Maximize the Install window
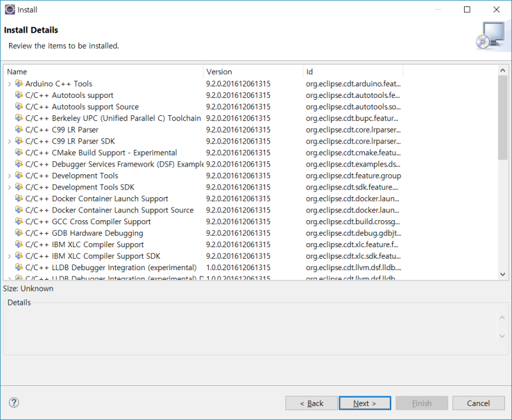The image size is (512, 420). tap(467, 10)
